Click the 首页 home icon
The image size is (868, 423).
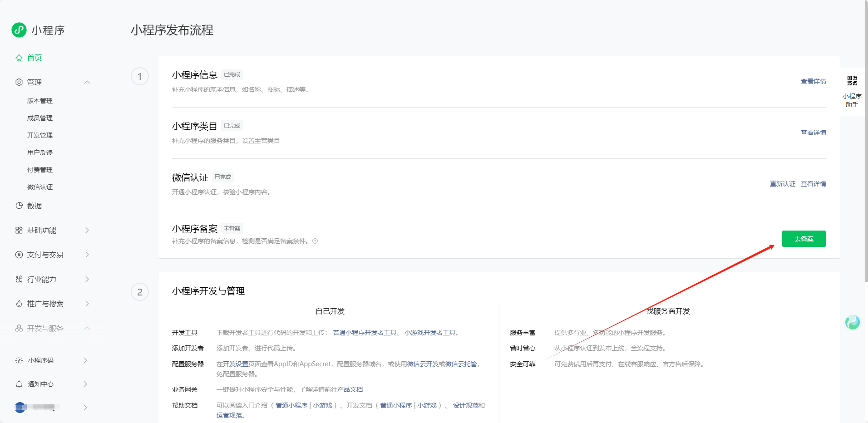pyautogui.click(x=19, y=58)
